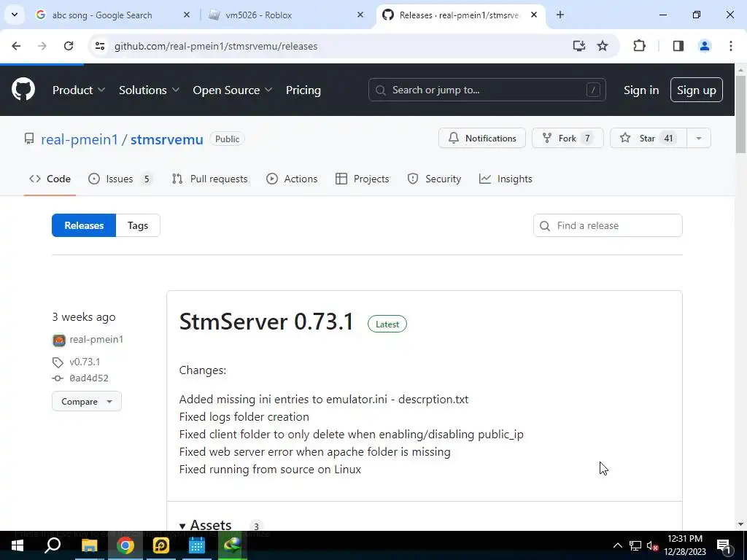Click the Latest label badge
This screenshot has width=747, height=560.
tap(387, 324)
